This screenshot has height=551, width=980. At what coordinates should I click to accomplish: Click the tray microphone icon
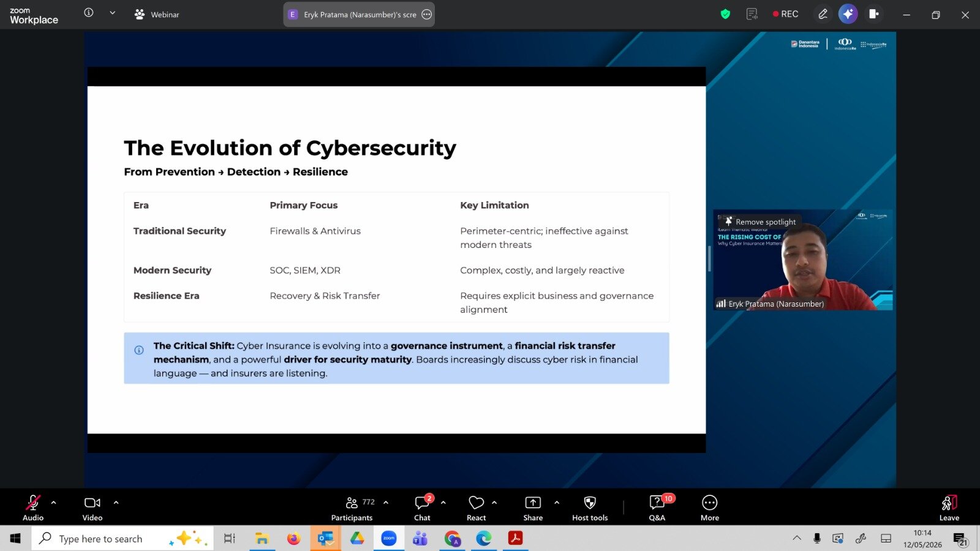pos(817,538)
